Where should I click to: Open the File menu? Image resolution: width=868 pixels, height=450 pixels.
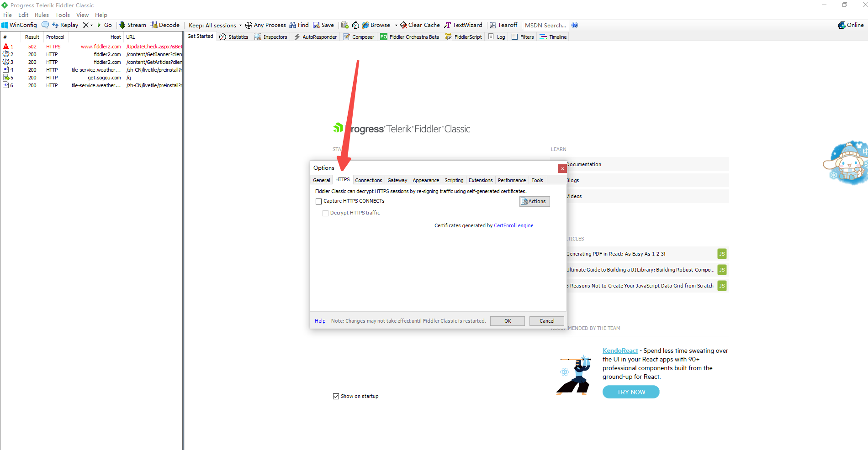pyautogui.click(x=8, y=15)
